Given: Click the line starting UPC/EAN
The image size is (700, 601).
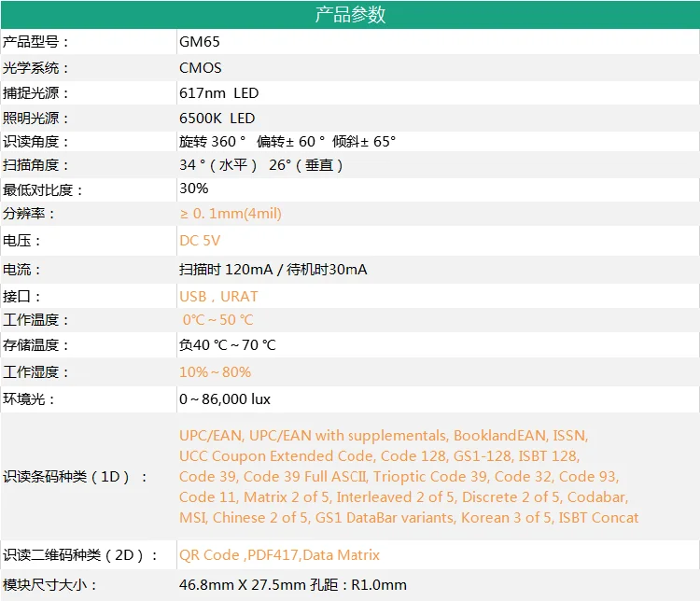Looking at the screenshot, I should [384, 436].
